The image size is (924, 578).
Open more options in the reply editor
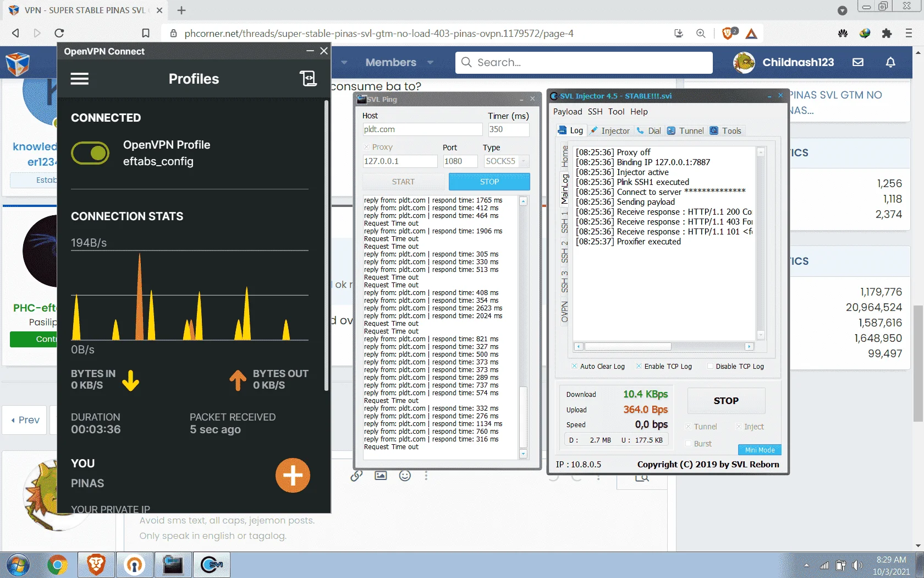[x=426, y=476]
